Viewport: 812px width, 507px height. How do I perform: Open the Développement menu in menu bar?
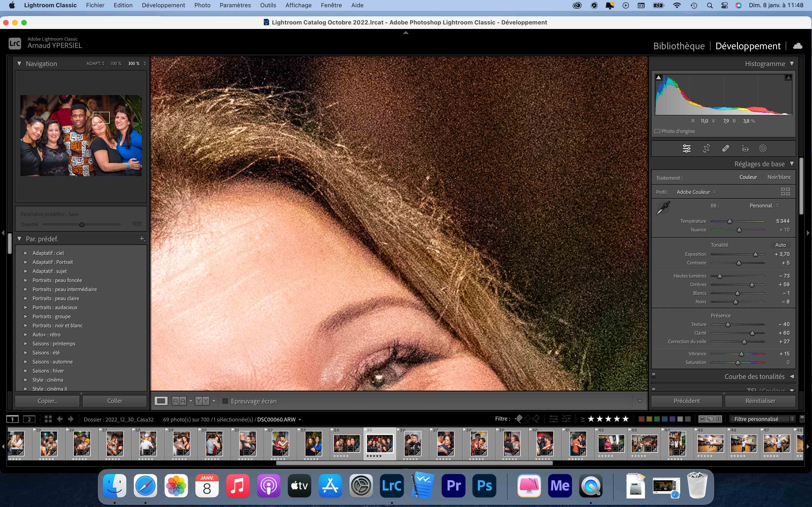(x=163, y=5)
